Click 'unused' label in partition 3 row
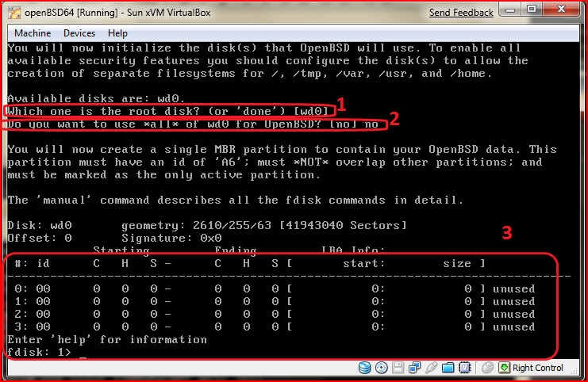Screen dimensions: 588x382 pyautogui.click(x=513, y=327)
